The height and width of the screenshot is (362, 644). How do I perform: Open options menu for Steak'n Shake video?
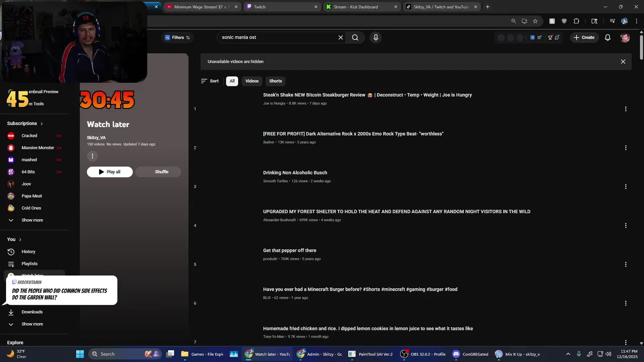(626, 109)
